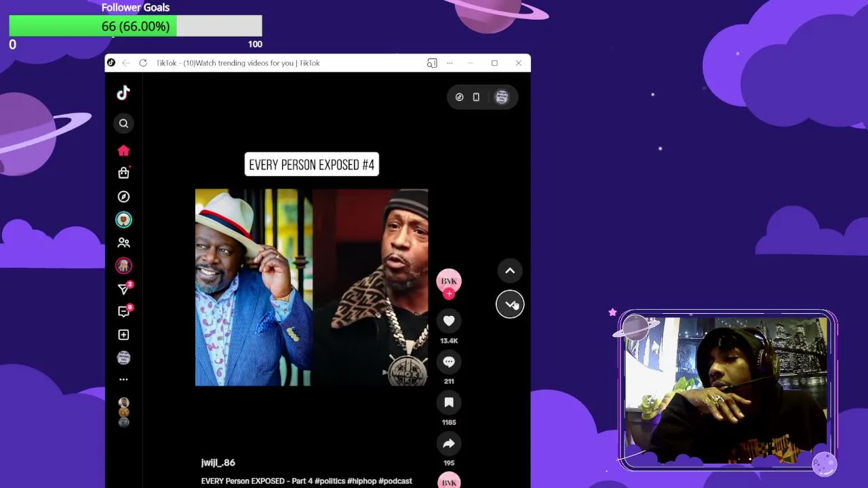
Task: Click the window title text 'Watch trending videos for you'
Action: [x=238, y=63]
